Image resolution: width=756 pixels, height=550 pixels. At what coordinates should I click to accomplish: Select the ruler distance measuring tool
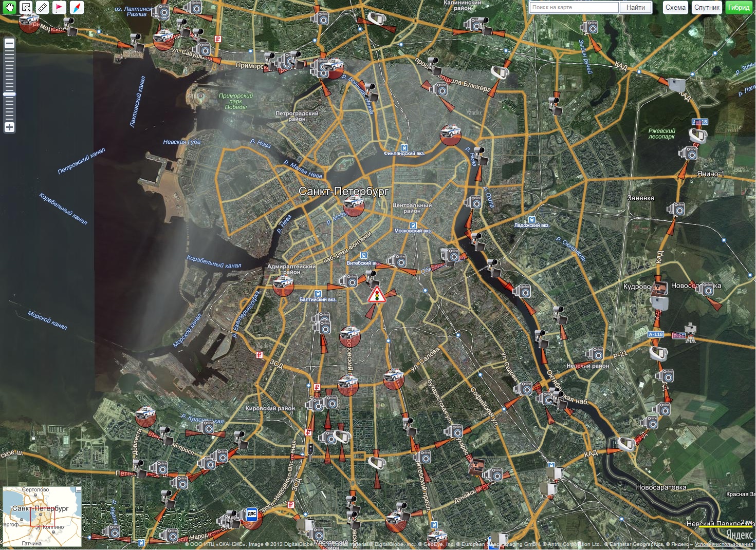tap(43, 7)
